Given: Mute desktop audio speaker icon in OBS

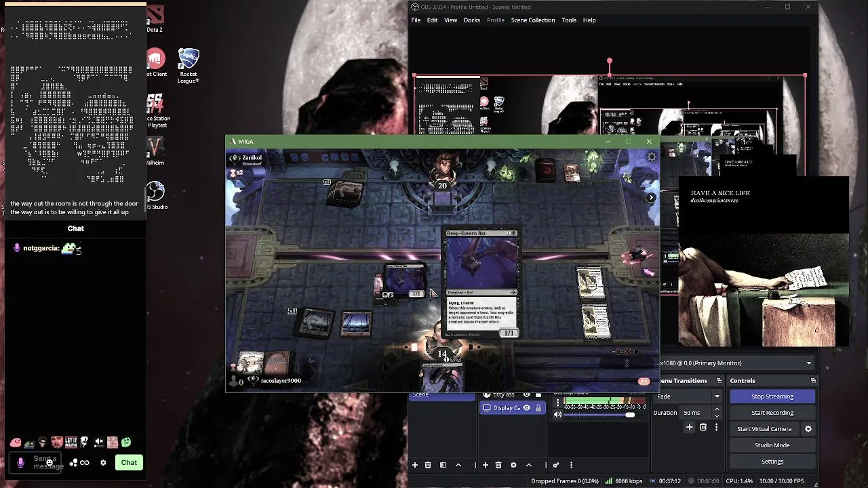Looking at the screenshot, I should click(557, 414).
